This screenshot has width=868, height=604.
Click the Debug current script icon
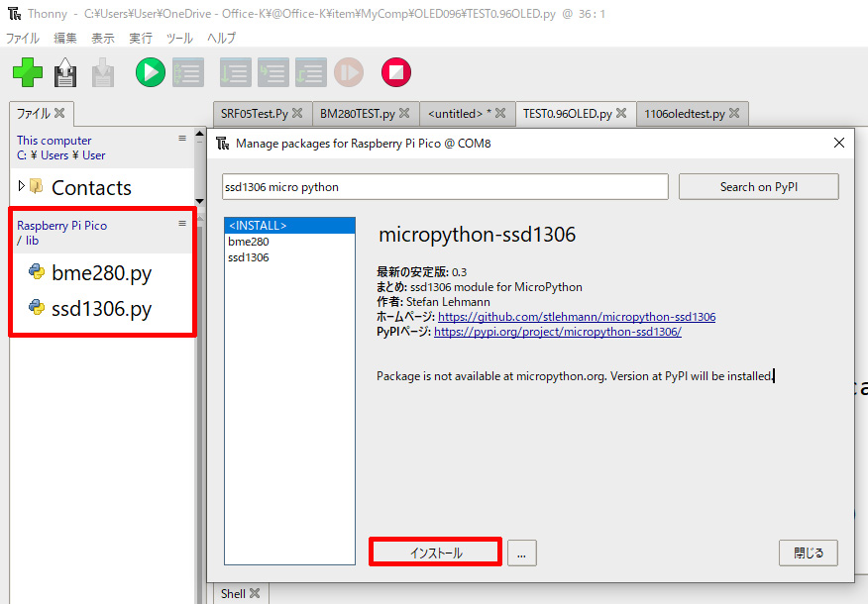[188, 72]
